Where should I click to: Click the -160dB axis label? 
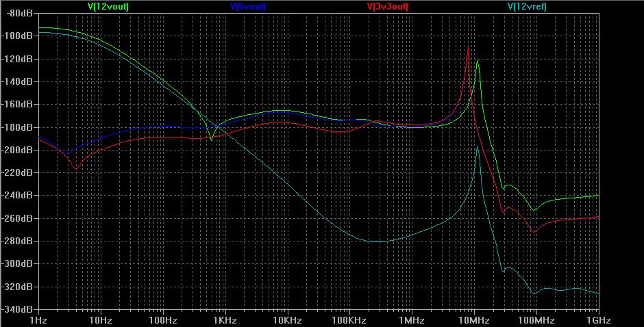(17, 104)
